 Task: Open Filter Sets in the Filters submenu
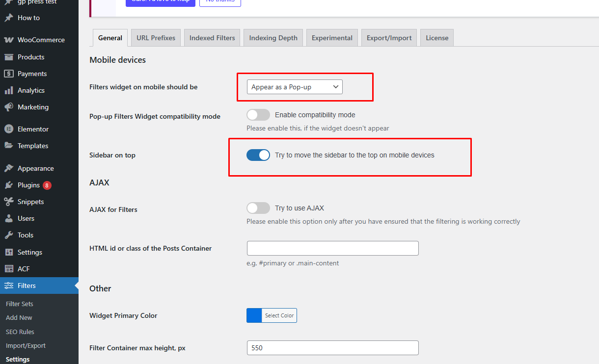pos(20,304)
